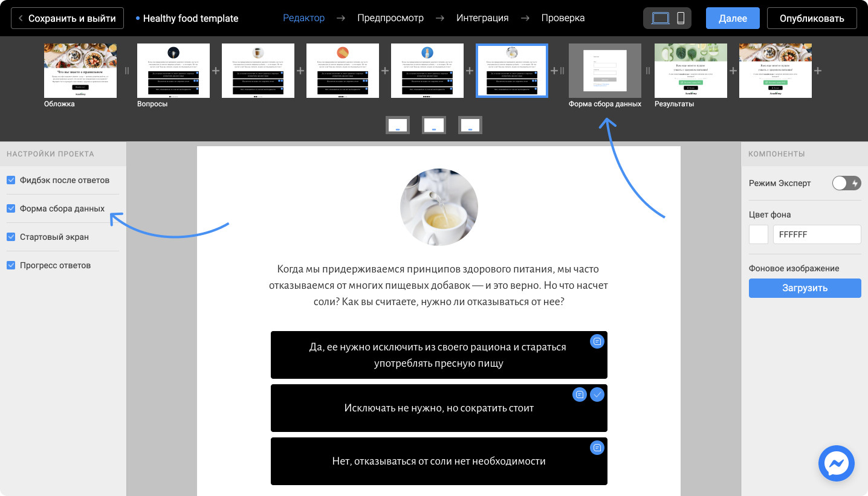Click 'Компоненты' panel header

pos(777,154)
